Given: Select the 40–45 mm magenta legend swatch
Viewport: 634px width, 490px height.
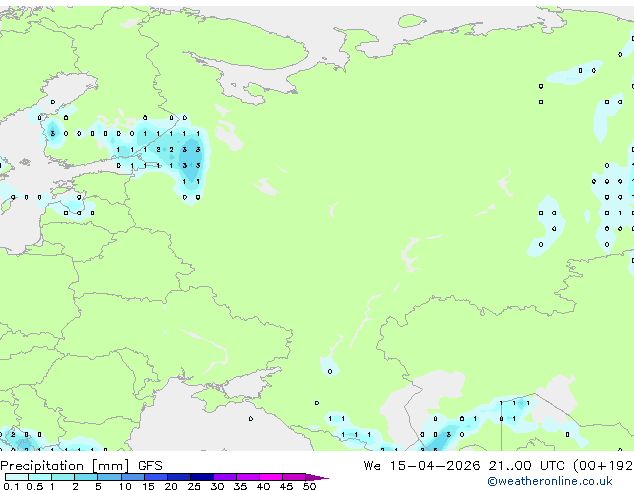Looking at the screenshot, I should pos(271,477).
